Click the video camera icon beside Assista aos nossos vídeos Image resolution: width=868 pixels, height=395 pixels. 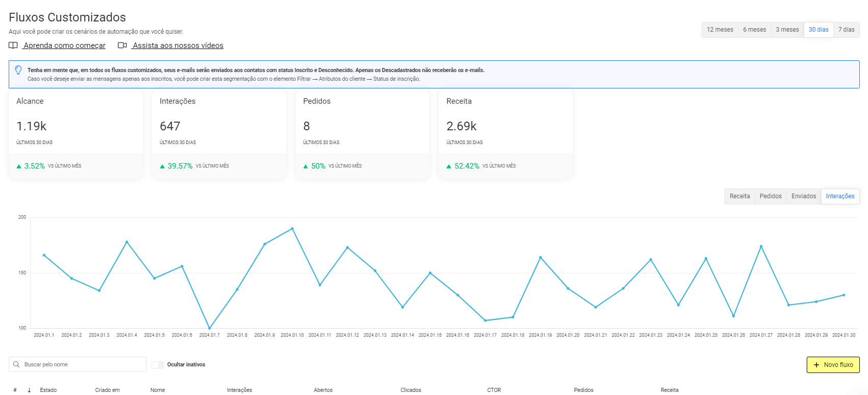tap(122, 45)
